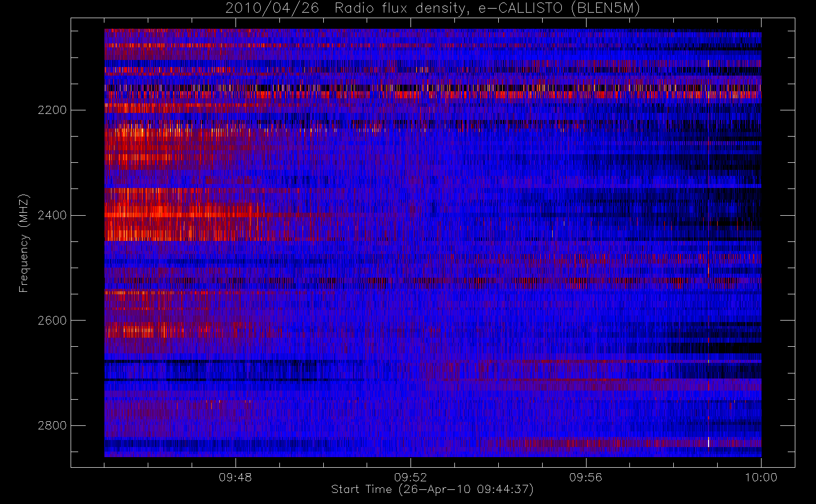Click the 'Frequency (MHZ)' y-axis label
Screen dimensions: 816x504
[24, 243]
